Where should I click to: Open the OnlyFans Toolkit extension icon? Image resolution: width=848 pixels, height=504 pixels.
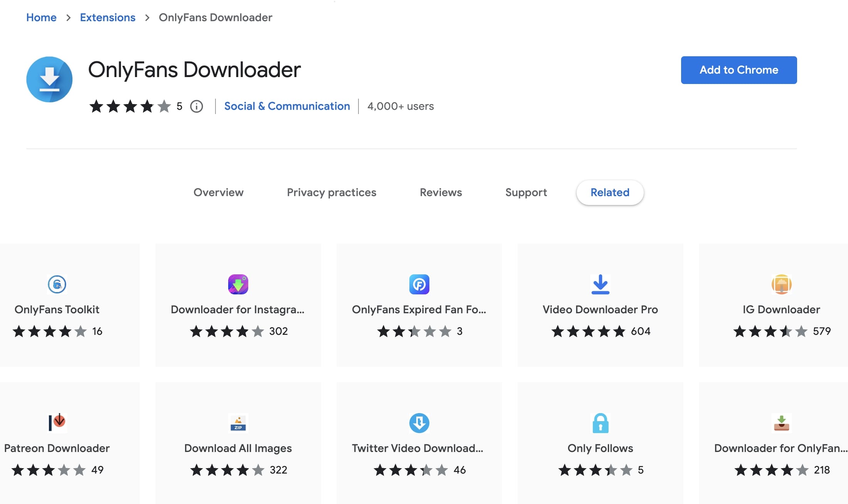pyautogui.click(x=57, y=284)
